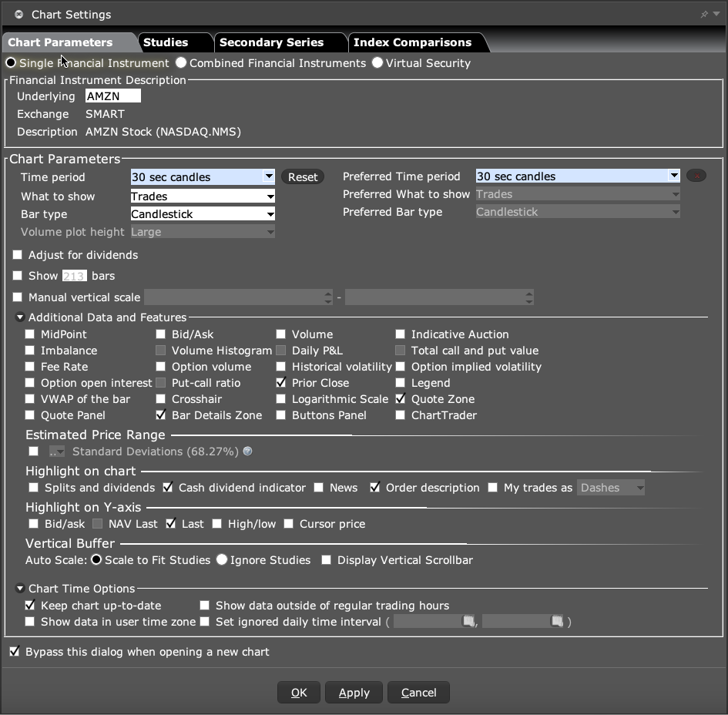Screen dimensions: 728x715
Task: Open the My trades as Dashes dropdown
Action: (x=611, y=488)
